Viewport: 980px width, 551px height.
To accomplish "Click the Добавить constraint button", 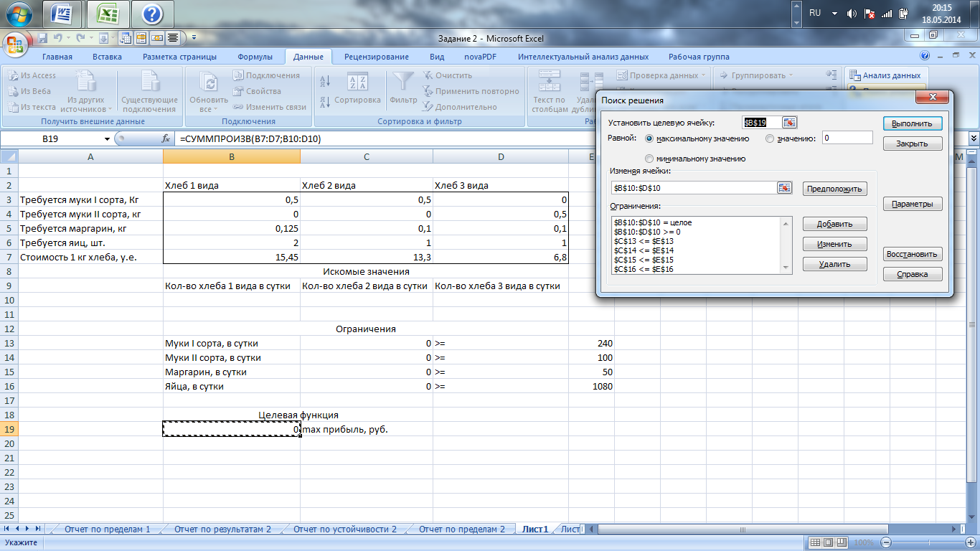I will pos(835,224).
